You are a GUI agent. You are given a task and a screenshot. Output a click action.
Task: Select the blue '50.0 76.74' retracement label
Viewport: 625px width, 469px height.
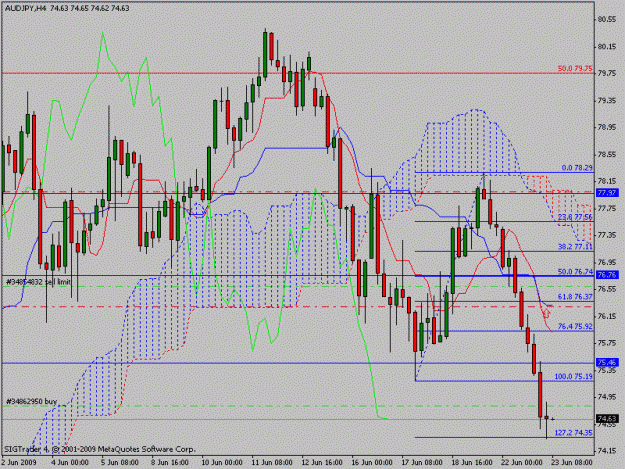[575, 272]
